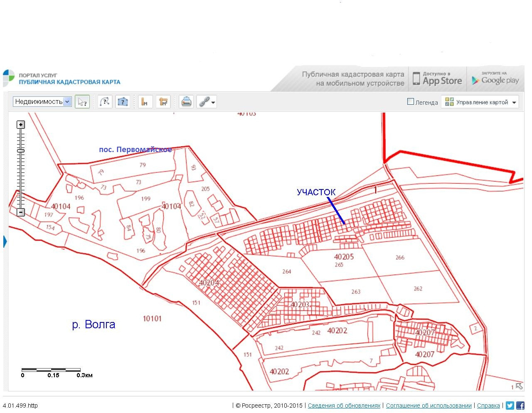Open the Facebook share icon
This screenshot has width=532, height=413.
pyautogui.click(x=520, y=406)
